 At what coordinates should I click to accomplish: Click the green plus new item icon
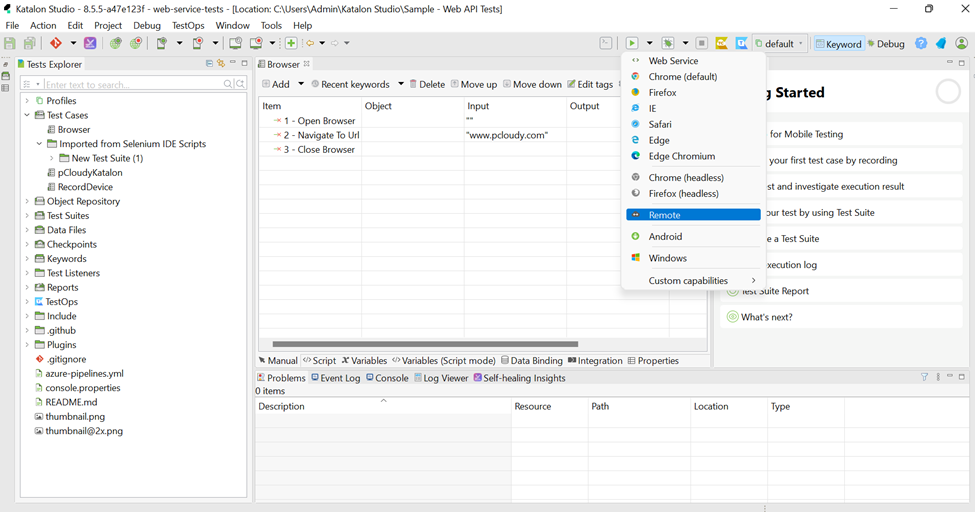[x=291, y=43]
